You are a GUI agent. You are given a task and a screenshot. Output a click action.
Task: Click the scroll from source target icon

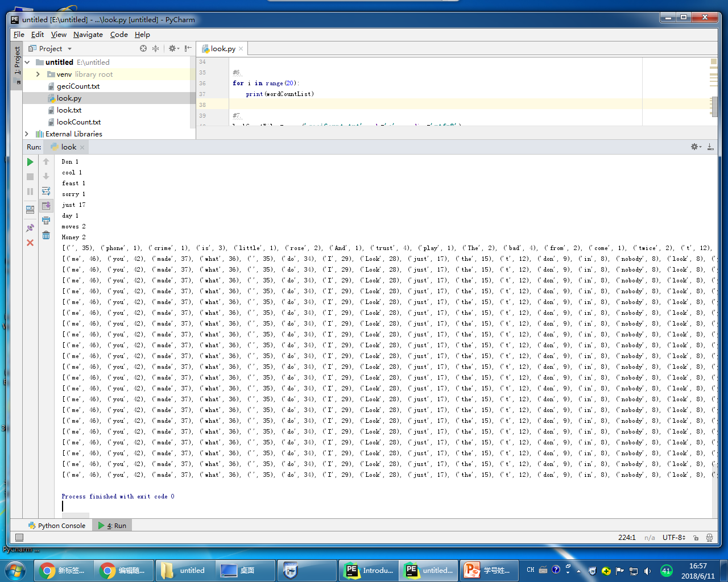click(x=143, y=49)
